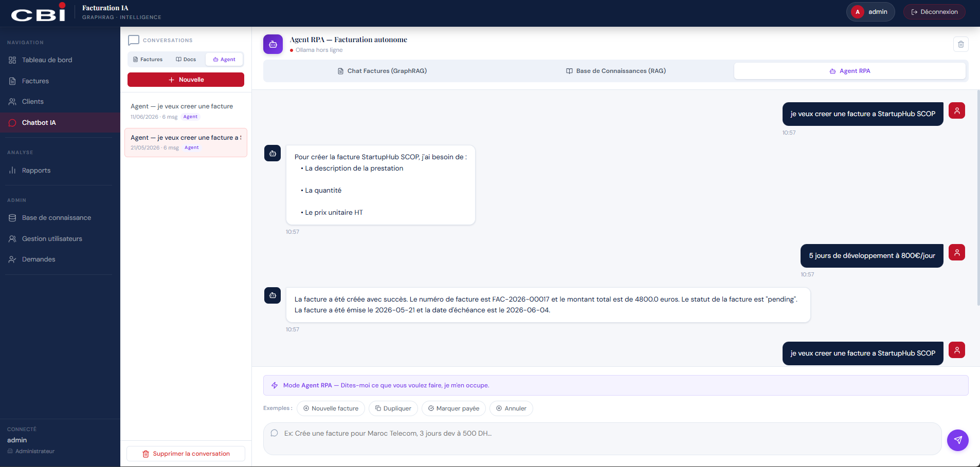Click the conversations speech bubble icon
Image resolution: width=980 pixels, height=467 pixels.
pos(134,40)
